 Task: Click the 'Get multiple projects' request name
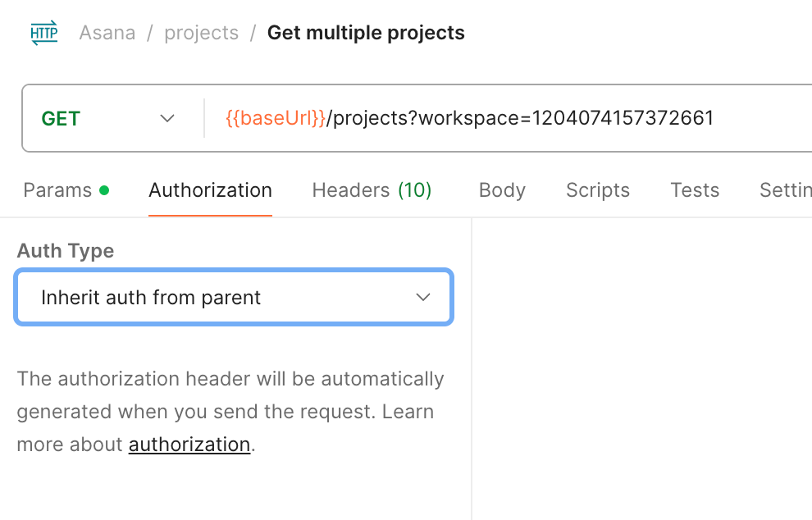click(366, 33)
